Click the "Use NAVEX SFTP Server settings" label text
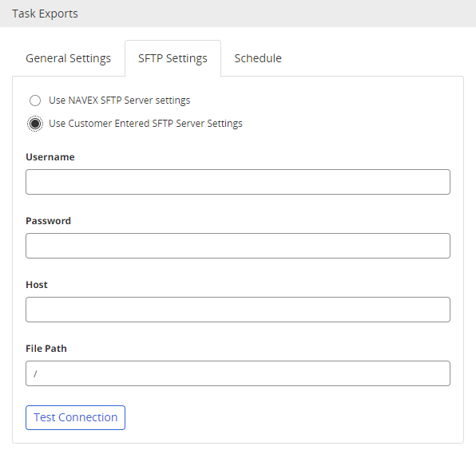This screenshot has height=450, width=476. (119, 101)
